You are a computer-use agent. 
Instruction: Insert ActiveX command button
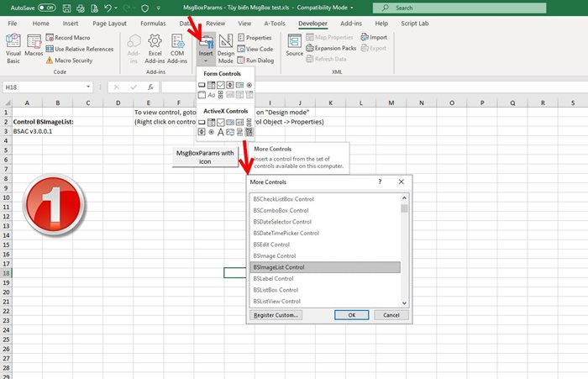point(202,123)
